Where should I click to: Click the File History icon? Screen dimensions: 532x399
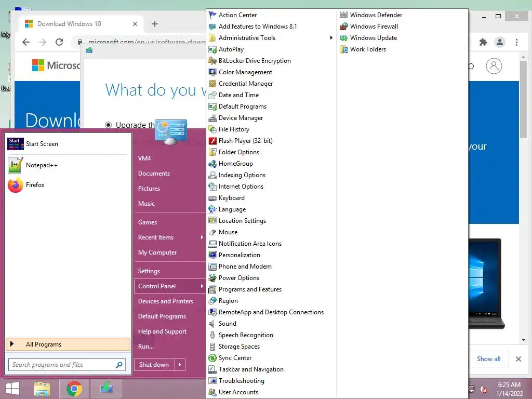pos(212,129)
